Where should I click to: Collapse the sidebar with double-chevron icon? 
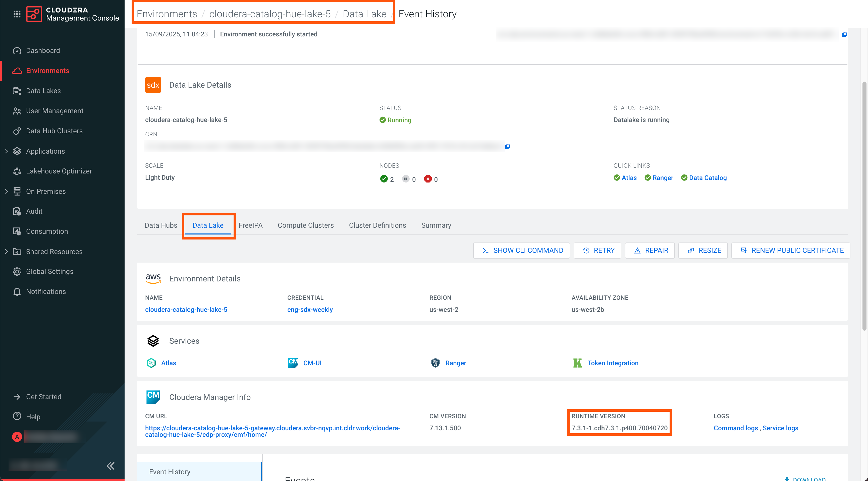point(111,466)
